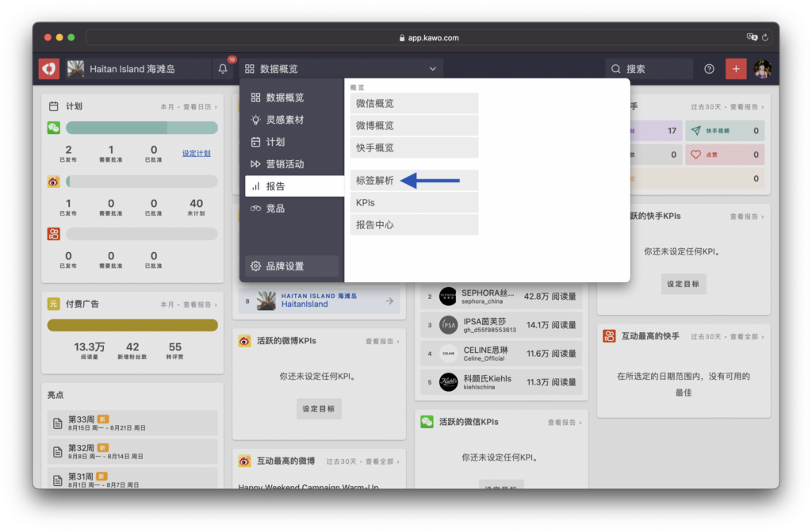This screenshot has height=532, width=812.
Task: Click the 搜索 search field
Action: [647, 69]
